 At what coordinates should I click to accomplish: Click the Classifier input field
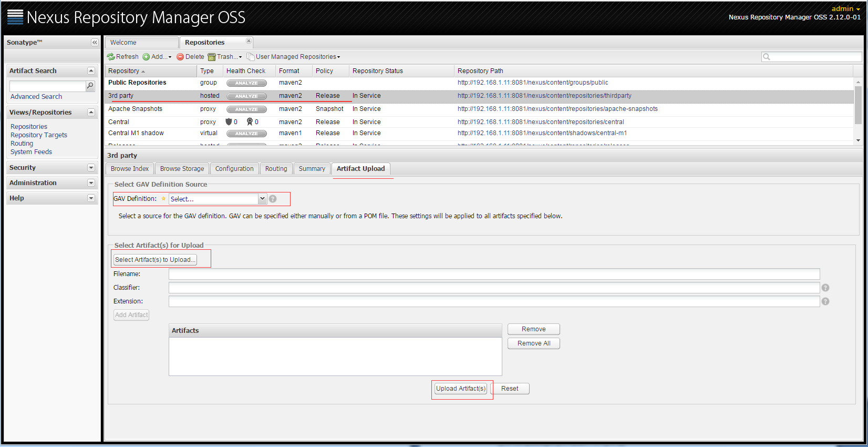[494, 288]
